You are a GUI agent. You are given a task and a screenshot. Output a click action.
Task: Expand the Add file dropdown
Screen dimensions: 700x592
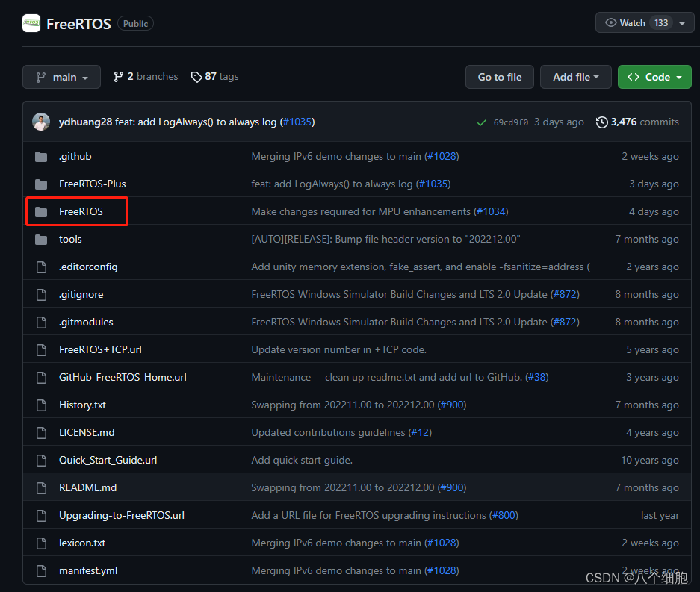point(575,77)
